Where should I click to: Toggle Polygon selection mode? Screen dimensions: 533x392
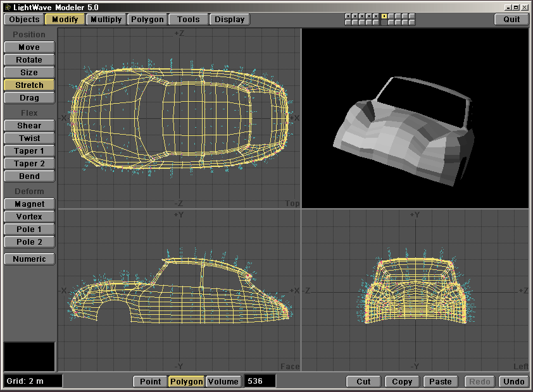[186, 381]
